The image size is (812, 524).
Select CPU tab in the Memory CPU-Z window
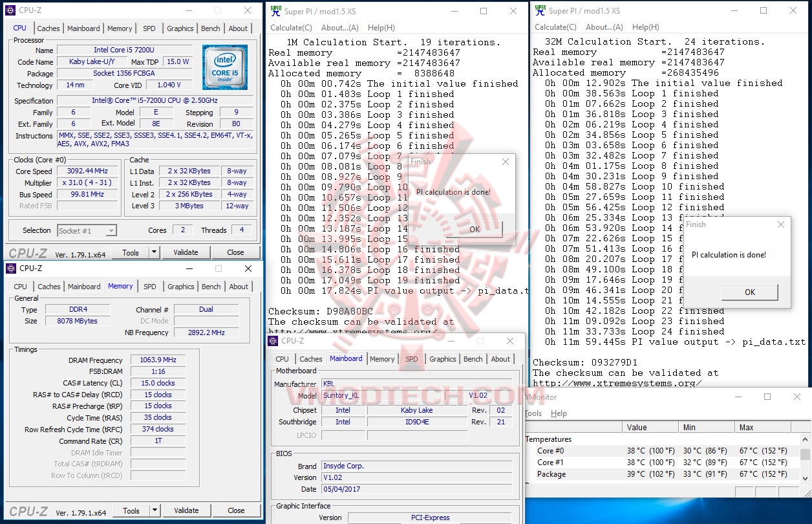tap(21, 287)
